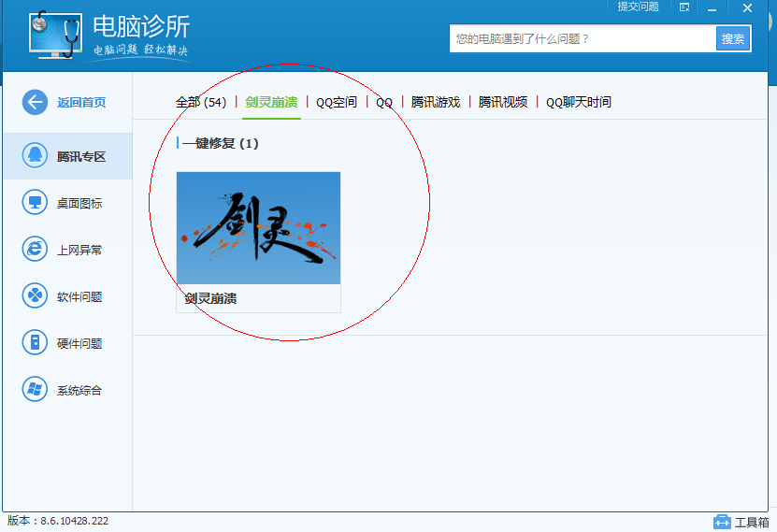Image resolution: width=777 pixels, height=532 pixels.
Task: Switch to the QQ空间 tab
Action: pos(337,102)
